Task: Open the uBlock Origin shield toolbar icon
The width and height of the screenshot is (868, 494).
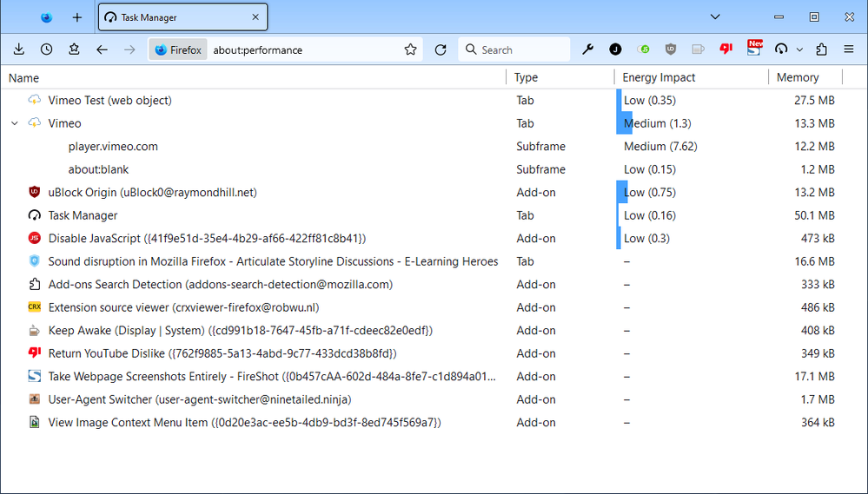Action: point(671,49)
